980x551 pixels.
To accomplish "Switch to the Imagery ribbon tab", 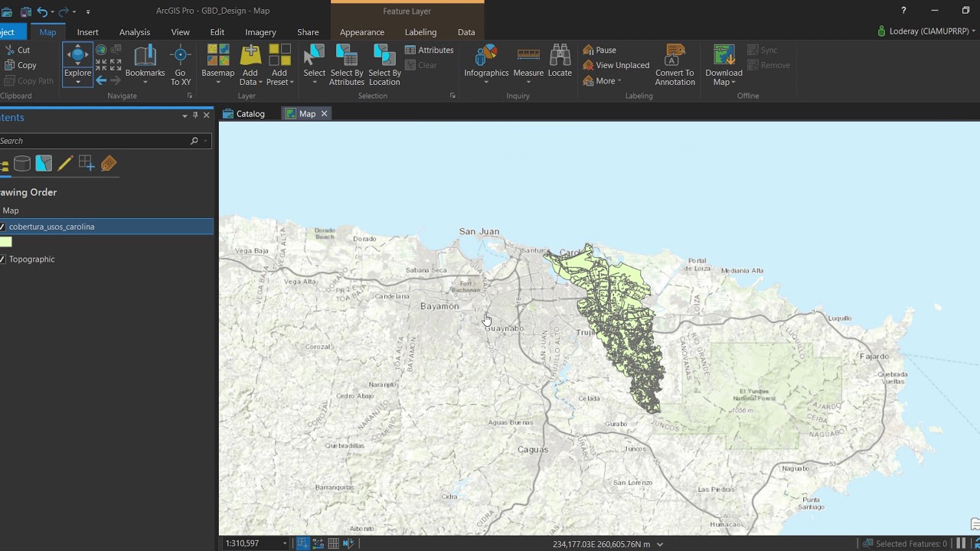I will point(260,32).
